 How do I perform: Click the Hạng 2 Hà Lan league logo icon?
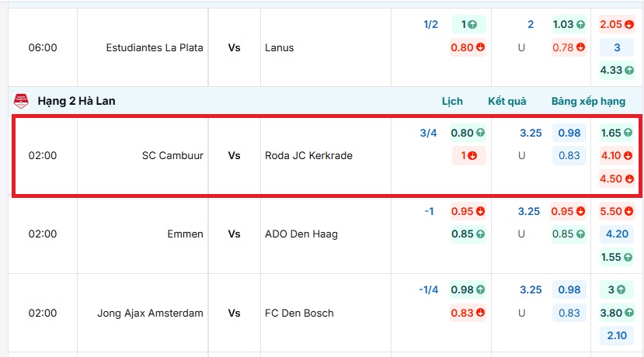tap(22, 101)
